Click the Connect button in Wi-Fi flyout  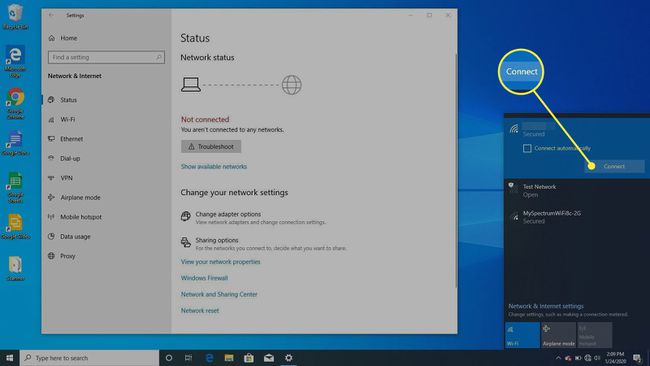(x=614, y=166)
